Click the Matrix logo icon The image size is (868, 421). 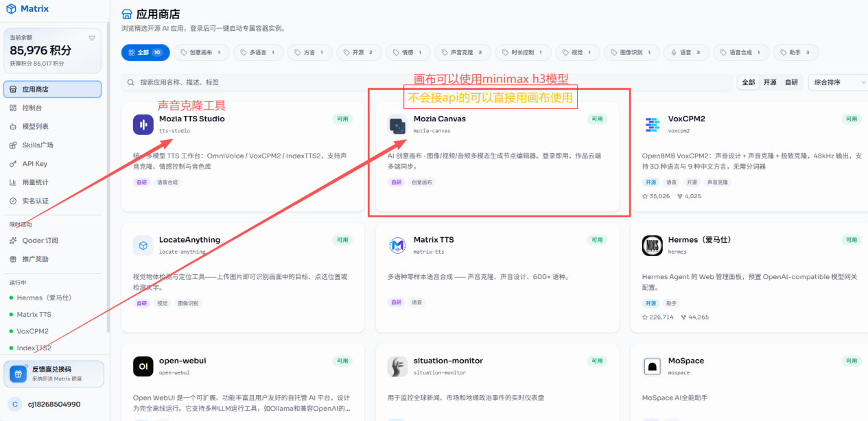click(x=11, y=9)
